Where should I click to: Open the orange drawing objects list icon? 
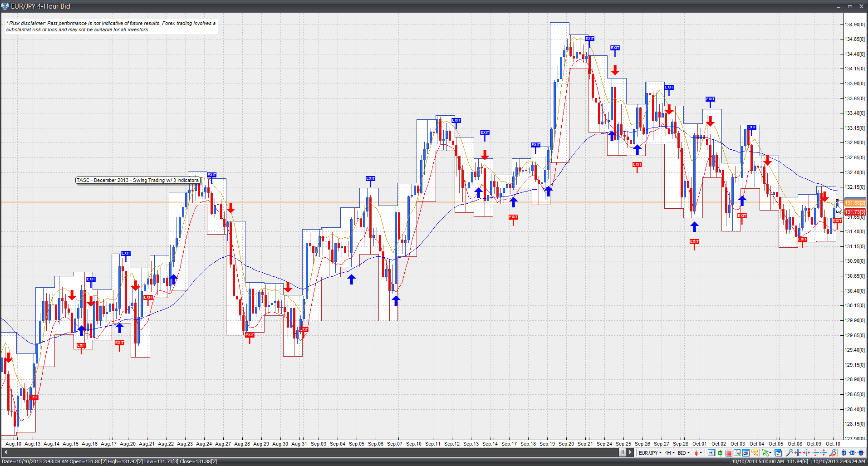coord(755,453)
